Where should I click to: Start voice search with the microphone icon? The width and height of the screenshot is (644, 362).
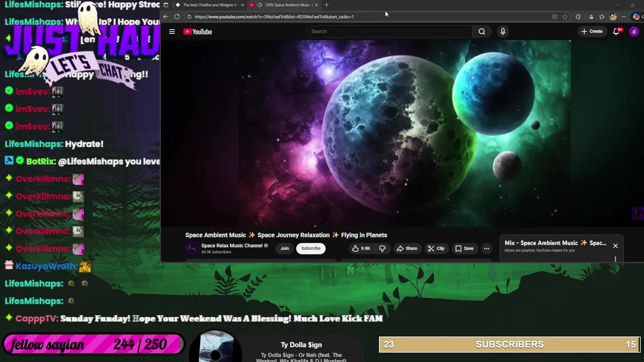point(503,31)
